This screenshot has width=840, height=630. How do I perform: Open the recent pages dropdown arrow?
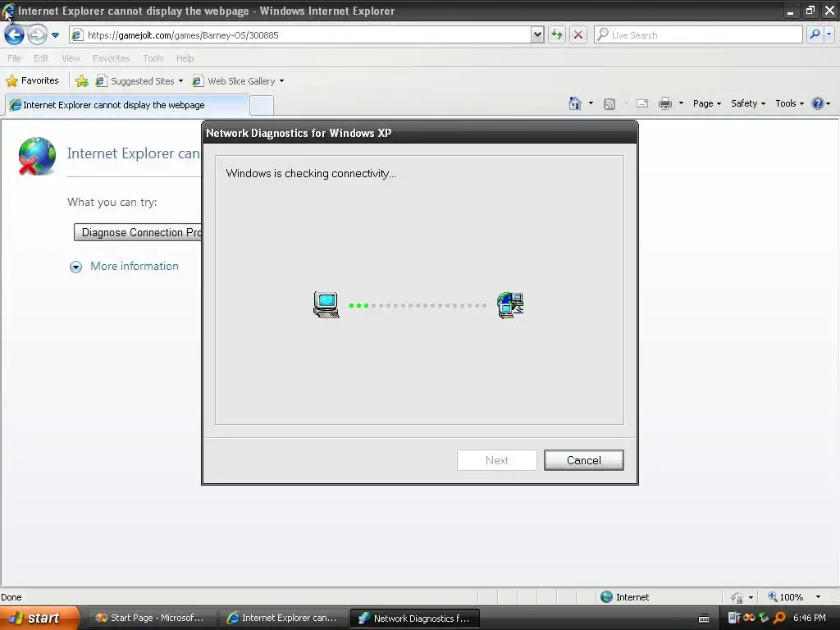click(x=55, y=35)
